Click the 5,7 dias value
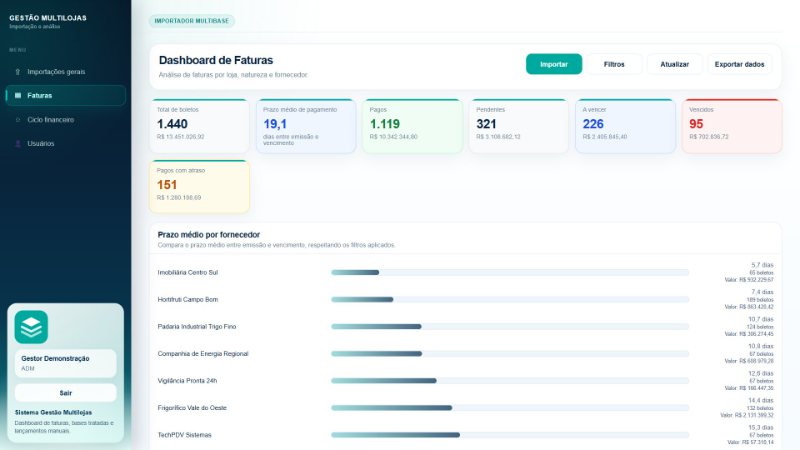 point(762,265)
